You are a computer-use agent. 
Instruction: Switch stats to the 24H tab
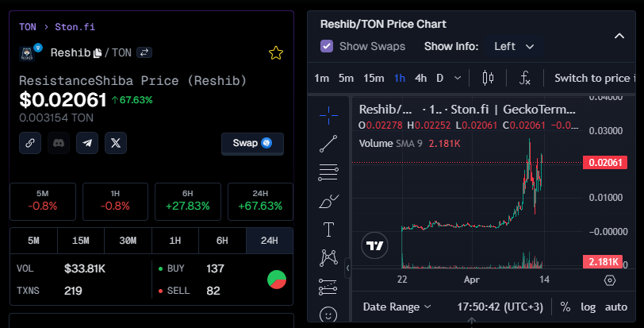pos(270,241)
